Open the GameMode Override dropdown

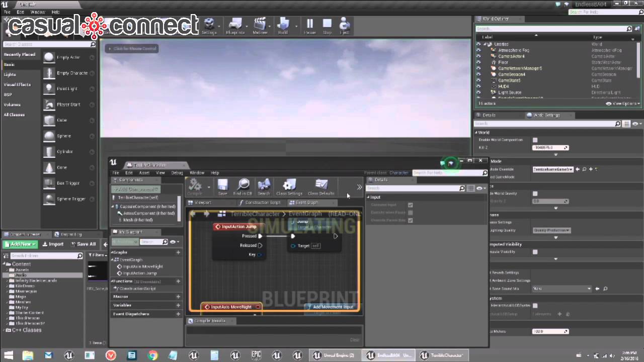click(553, 169)
